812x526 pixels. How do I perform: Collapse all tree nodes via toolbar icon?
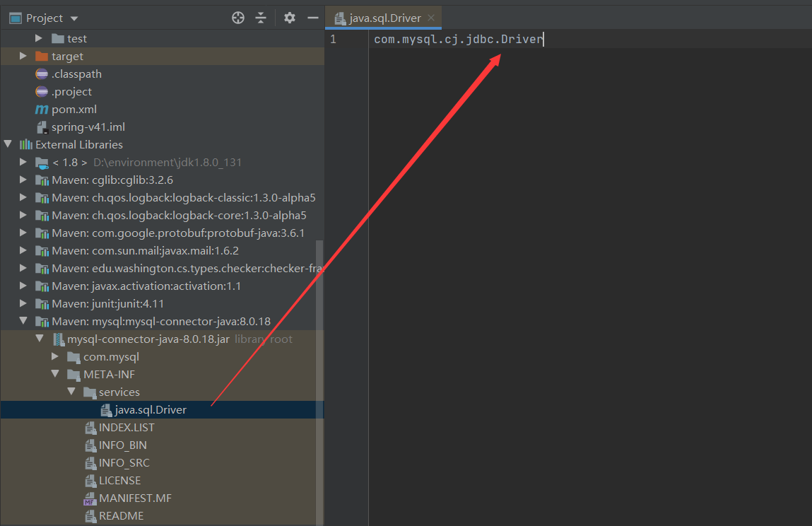261,18
